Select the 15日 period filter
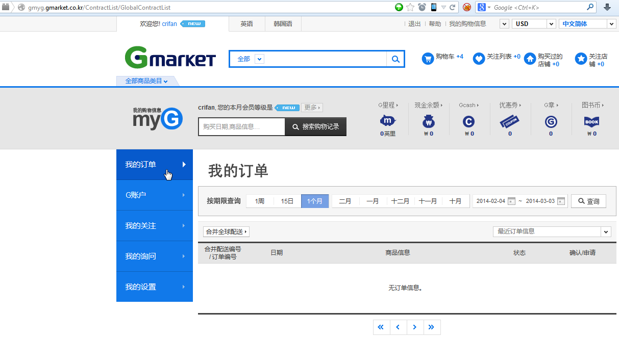Viewport: 619px width, 364px height. (287, 201)
